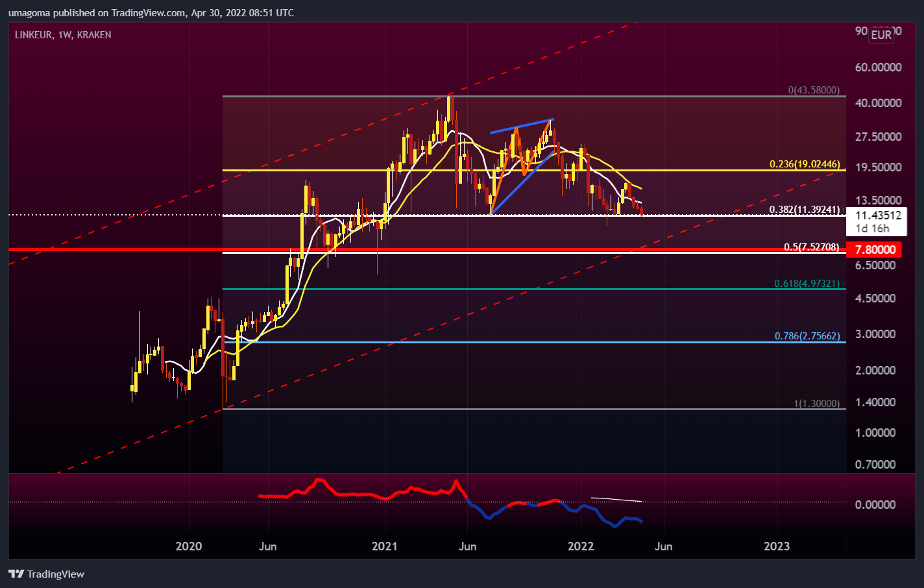The width and height of the screenshot is (924, 588).
Task: Click the EUR currency label
Action: [x=881, y=35]
